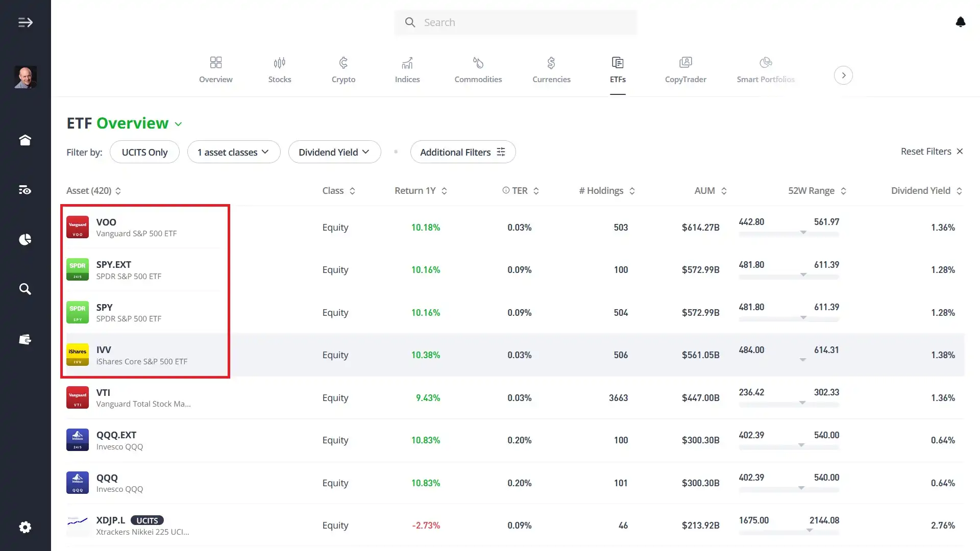980x551 pixels.
Task: Click XDJP.L dividend yield 2.76%
Action: tap(943, 525)
